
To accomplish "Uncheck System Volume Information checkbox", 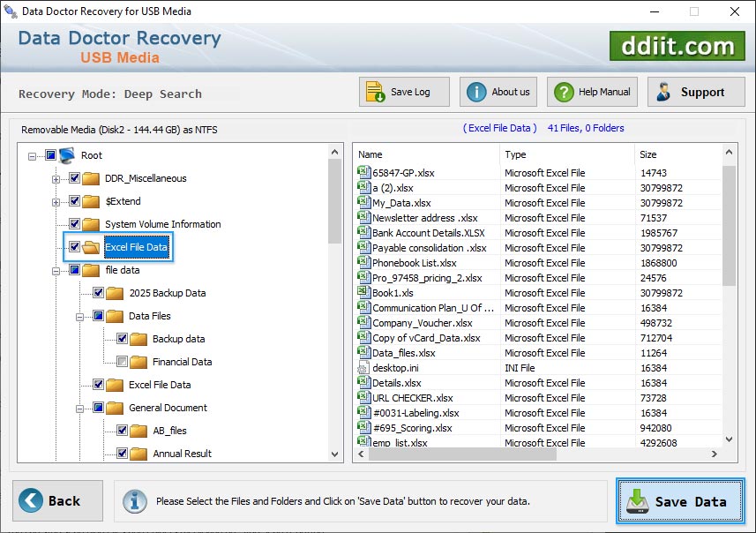I will click(74, 223).
